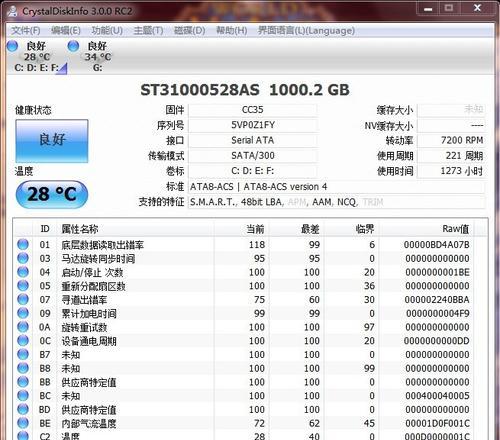
Task: Click the 当前 column header
Action: coord(241,229)
